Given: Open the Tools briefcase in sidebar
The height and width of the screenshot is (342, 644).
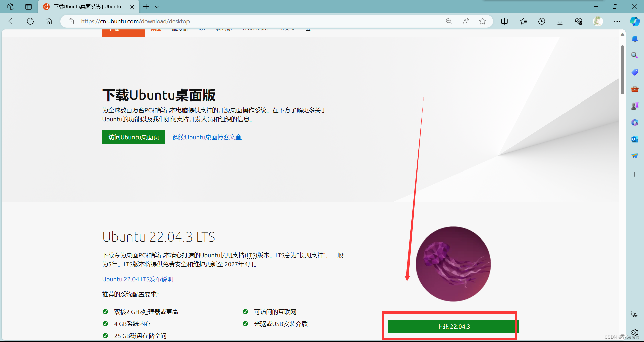Looking at the screenshot, I should click(635, 89).
